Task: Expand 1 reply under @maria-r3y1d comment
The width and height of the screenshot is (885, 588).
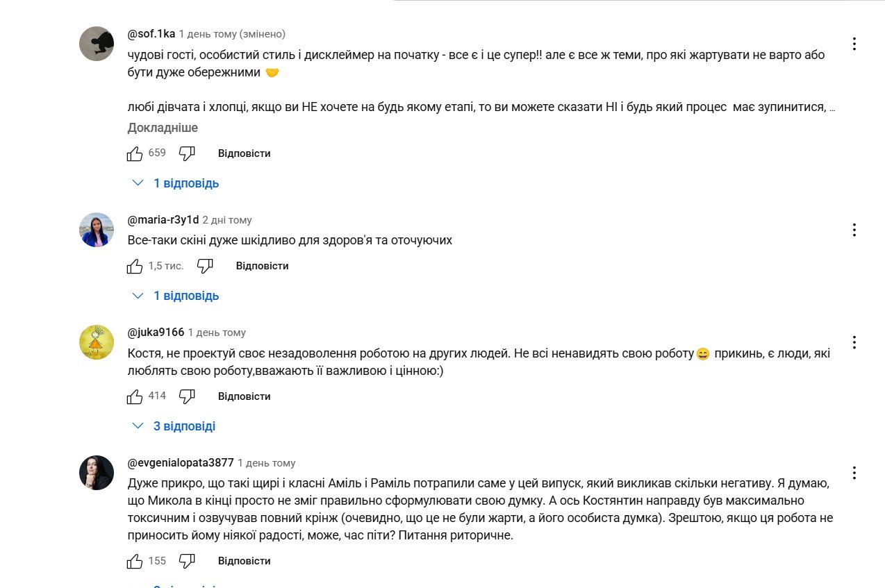Action: click(176, 296)
